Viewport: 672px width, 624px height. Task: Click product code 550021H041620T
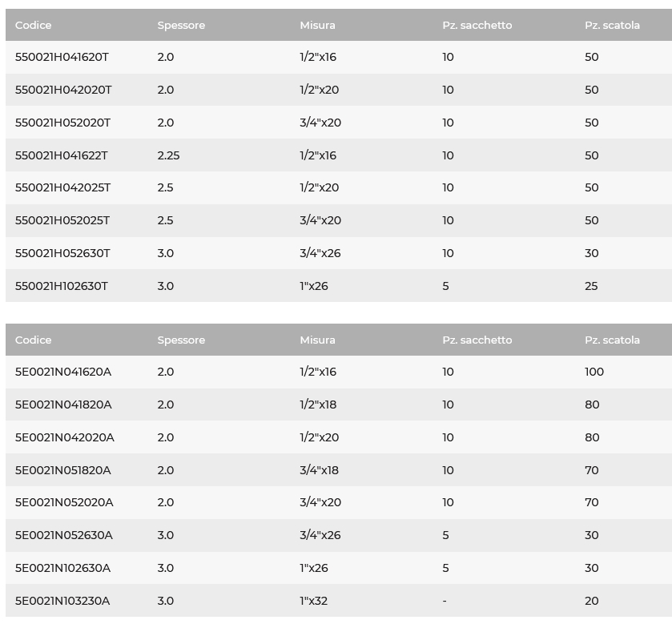62,57
